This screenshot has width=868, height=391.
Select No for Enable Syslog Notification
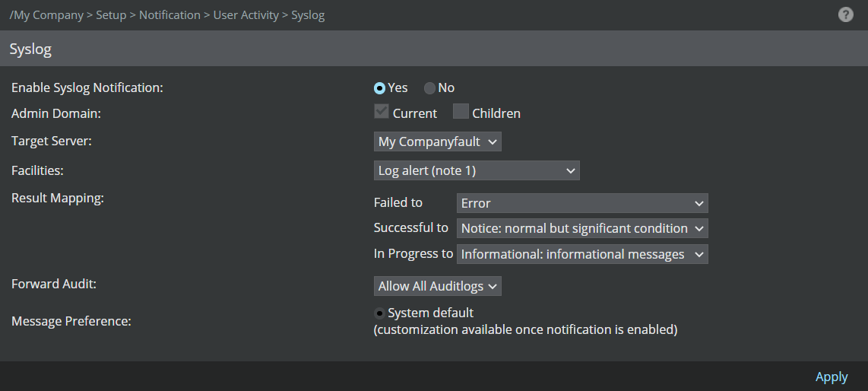pyautogui.click(x=429, y=88)
